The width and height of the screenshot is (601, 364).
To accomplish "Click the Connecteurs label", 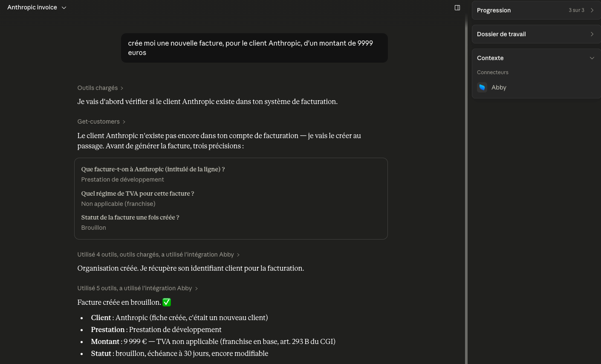I will [x=492, y=72].
